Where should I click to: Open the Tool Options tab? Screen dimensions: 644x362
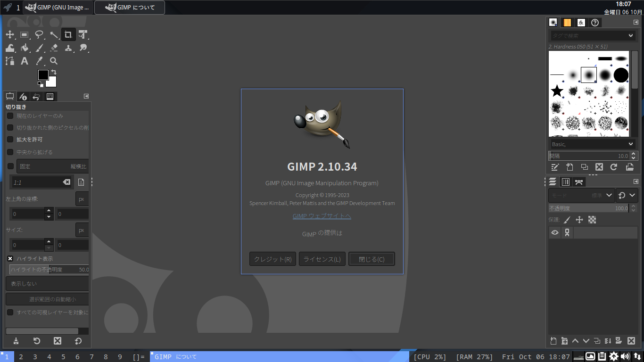click(x=10, y=97)
